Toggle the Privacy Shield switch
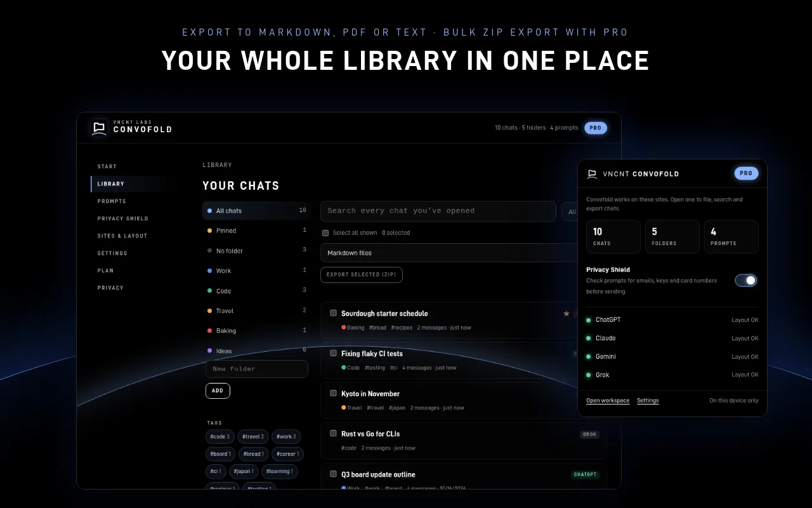The width and height of the screenshot is (812, 508). [x=746, y=280]
